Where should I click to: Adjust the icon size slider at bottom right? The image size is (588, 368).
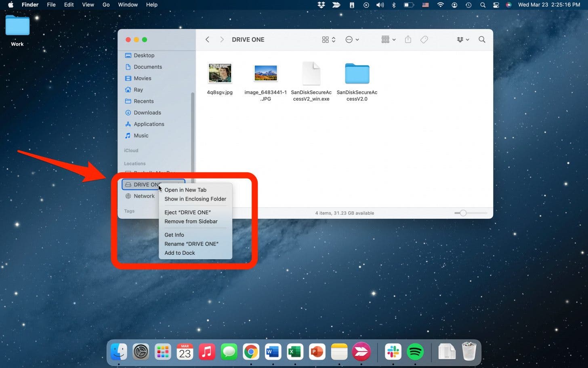point(463,213)
